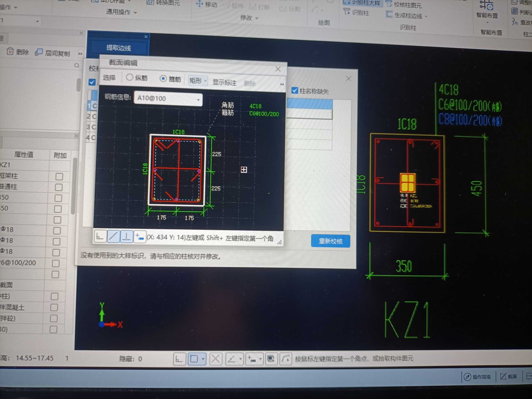Click the highlighted blue row in the 校核 list
This screenshot has width=532, height=399.
coord(310,104)
